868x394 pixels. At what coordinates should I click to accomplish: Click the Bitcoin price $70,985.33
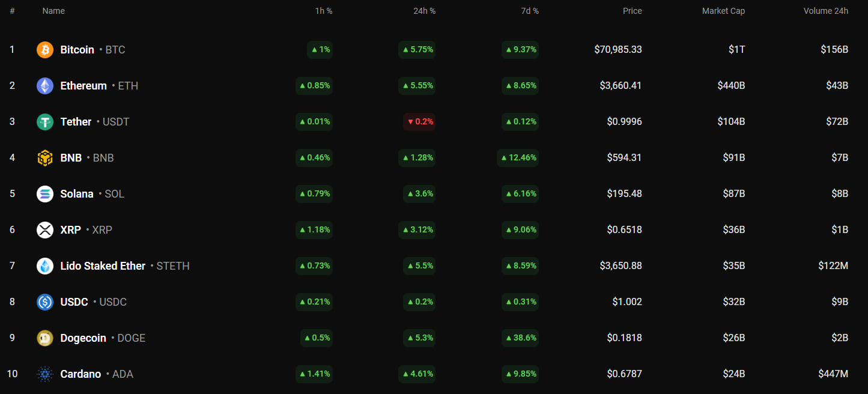coord(618,50)
